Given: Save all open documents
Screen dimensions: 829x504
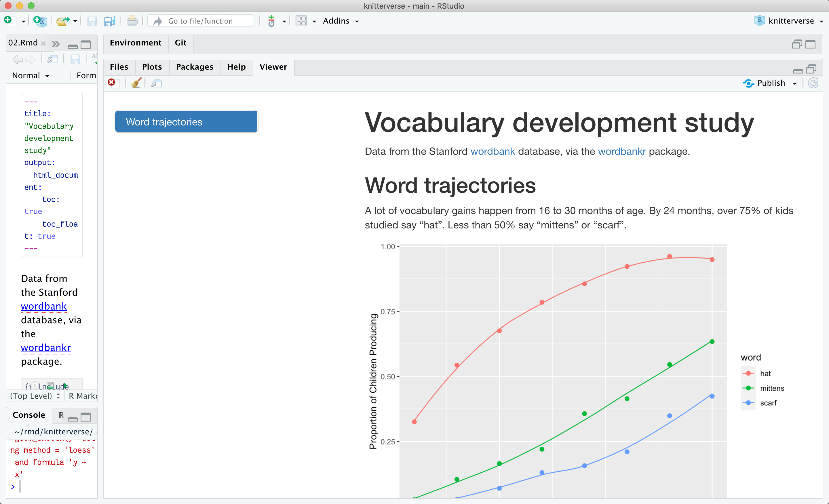Looking at the screenshot, I should 109,21.
